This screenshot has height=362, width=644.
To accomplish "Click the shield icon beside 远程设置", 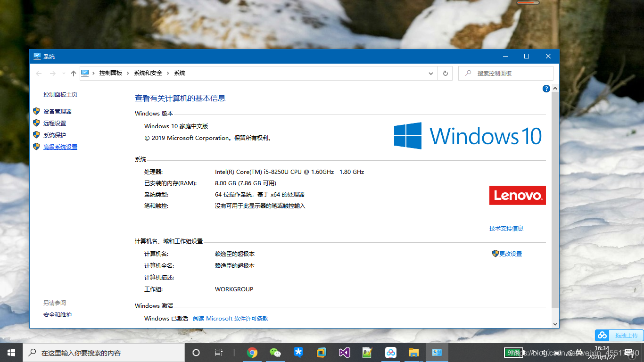I will 36,123.
